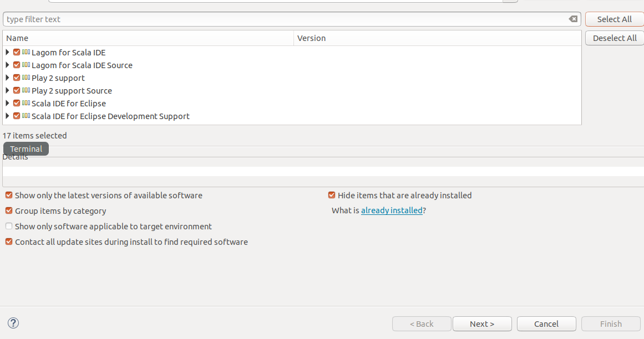The width and height of the screenshot is (644, 339).
Task: Expand the Play 2 support Source node
Action: [x=7, y=90]
